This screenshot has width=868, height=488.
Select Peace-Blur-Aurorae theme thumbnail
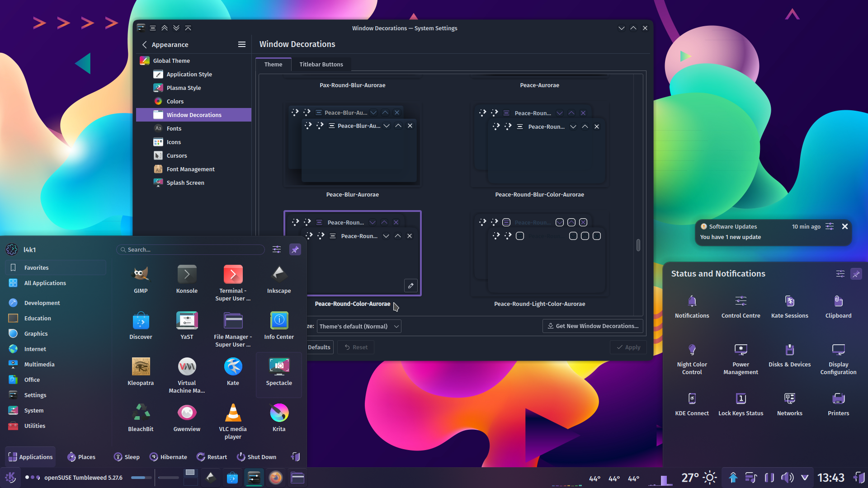pyautogui.click(x=353, y=145)
